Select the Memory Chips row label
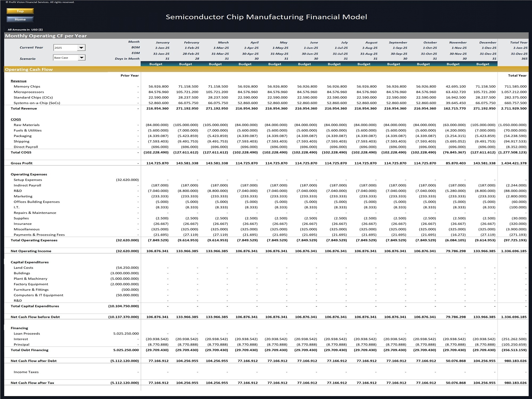 pyautogui.click(x=27, y=86)
